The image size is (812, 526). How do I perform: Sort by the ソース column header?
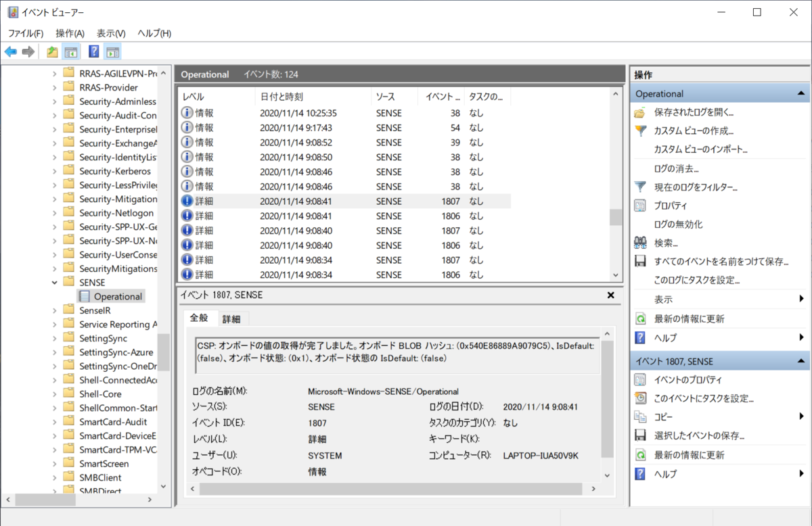[394, 97]
